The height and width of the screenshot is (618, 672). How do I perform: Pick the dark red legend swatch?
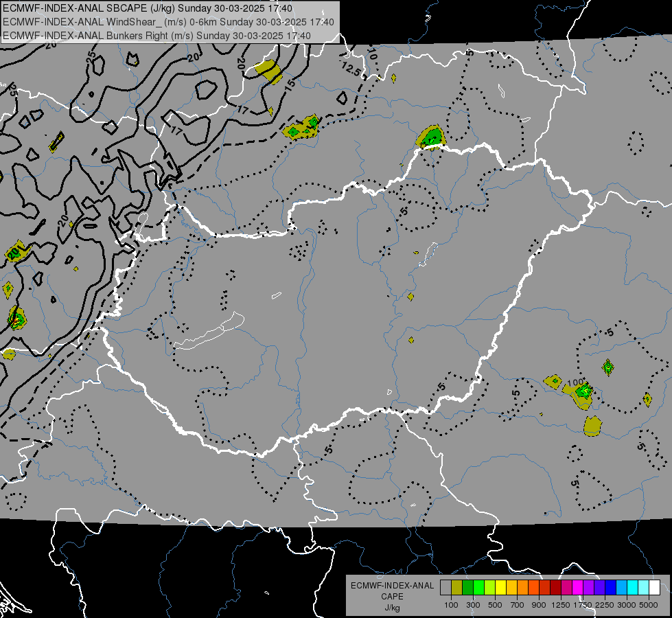[556, 588]
